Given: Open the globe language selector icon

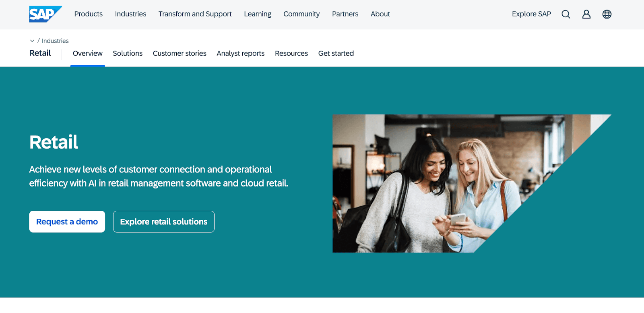Looking at the screenshot, I should click(607, 14).
